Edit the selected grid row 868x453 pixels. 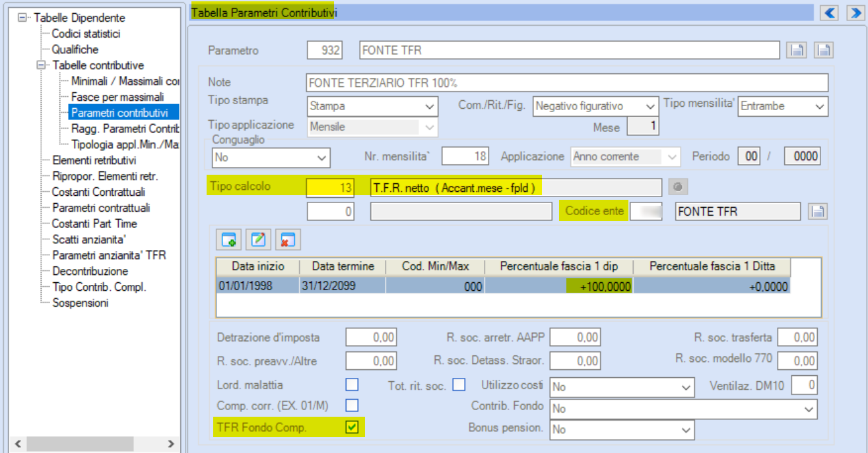(257, 240)
